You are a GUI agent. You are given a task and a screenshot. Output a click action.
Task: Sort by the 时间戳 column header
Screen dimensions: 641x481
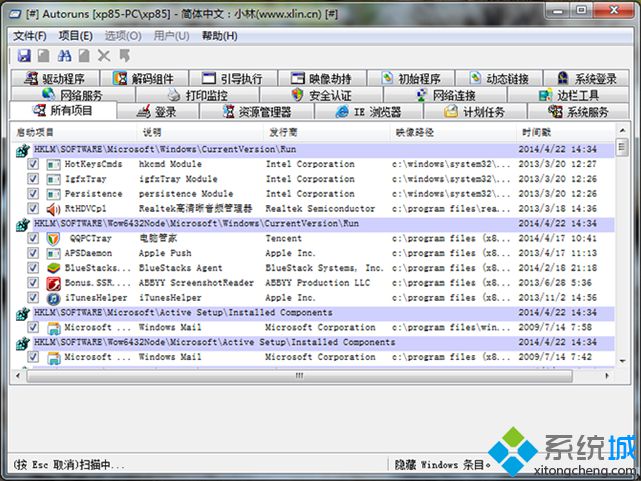[x=566, y=132]
